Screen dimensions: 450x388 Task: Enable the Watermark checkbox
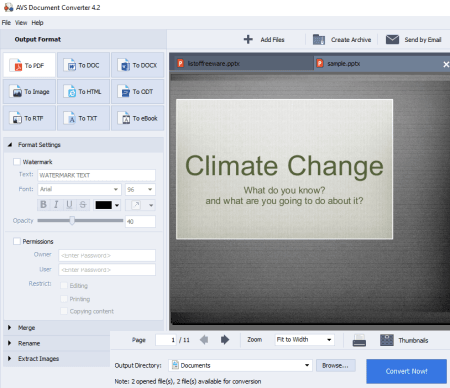tap(17, 162)
